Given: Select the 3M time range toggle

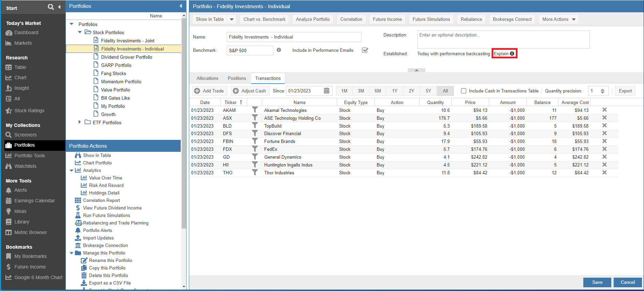Looking at the screenshot, I should coord(361,91).
